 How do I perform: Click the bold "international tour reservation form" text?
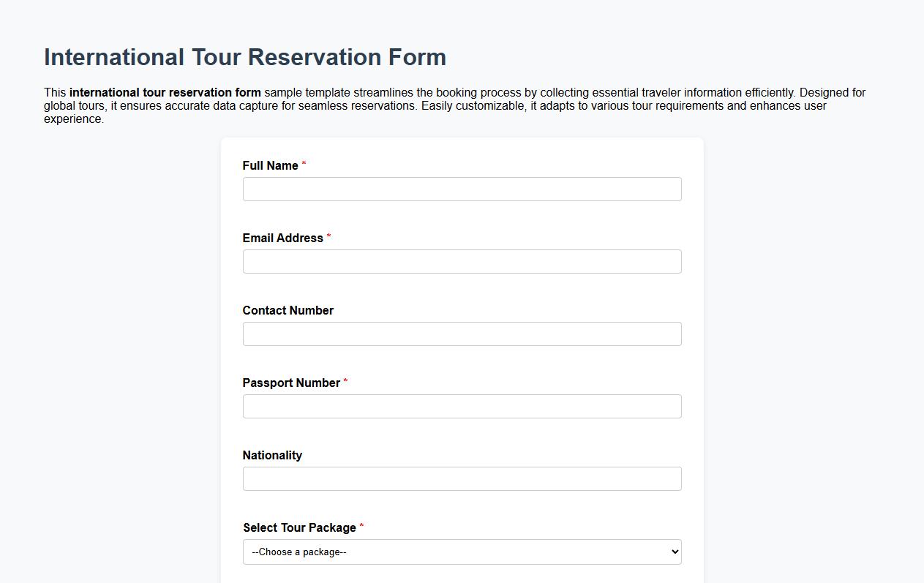pos(165,92)
